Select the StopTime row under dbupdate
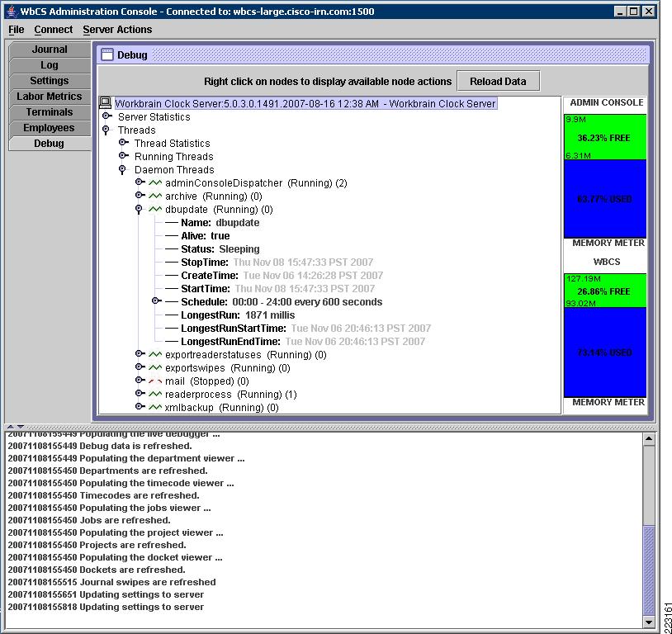Image resolution: width=672 pixels, height=634 pixels. [x=277, y=262]
